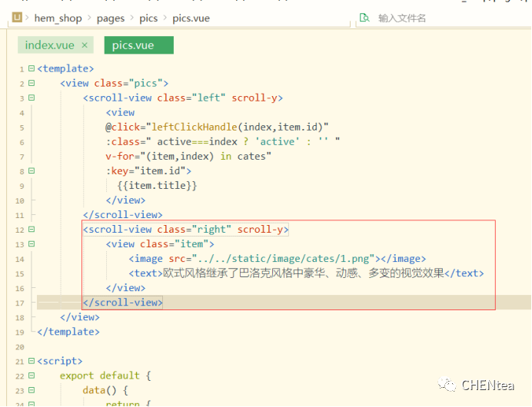This screenshot has width=532, height=407.
Task: Select the pics.vue tab
Action: pos(133,45)
